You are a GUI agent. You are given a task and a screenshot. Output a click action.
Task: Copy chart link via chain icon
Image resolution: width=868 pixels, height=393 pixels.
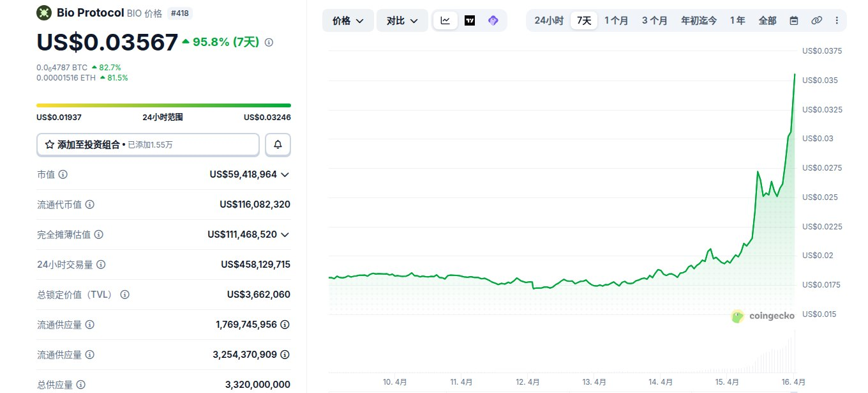(x=816, y=20)
